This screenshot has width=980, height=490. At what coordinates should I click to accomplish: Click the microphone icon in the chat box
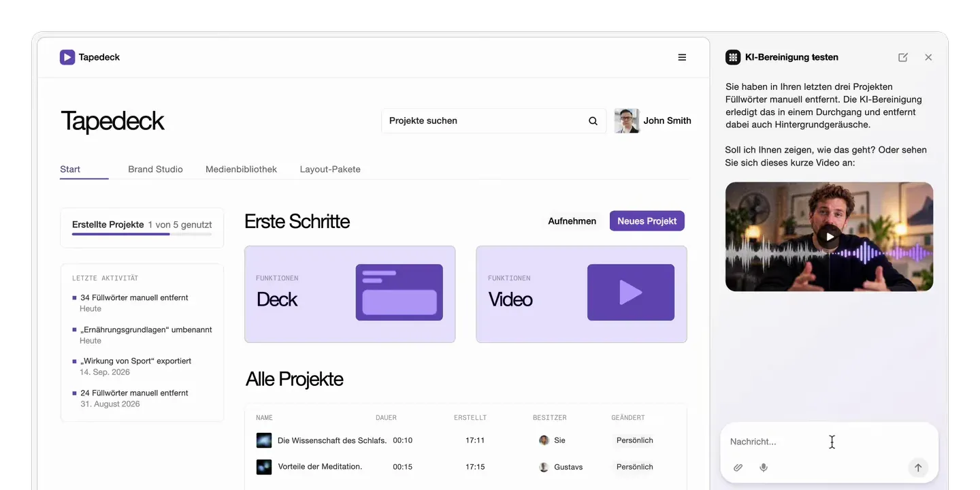[x=764, y=468]
